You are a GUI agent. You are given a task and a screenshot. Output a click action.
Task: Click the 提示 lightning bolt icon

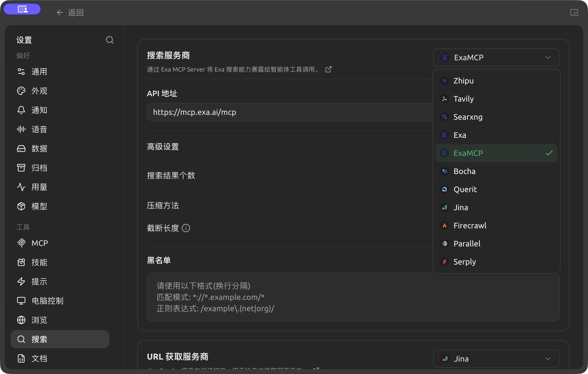21,282
